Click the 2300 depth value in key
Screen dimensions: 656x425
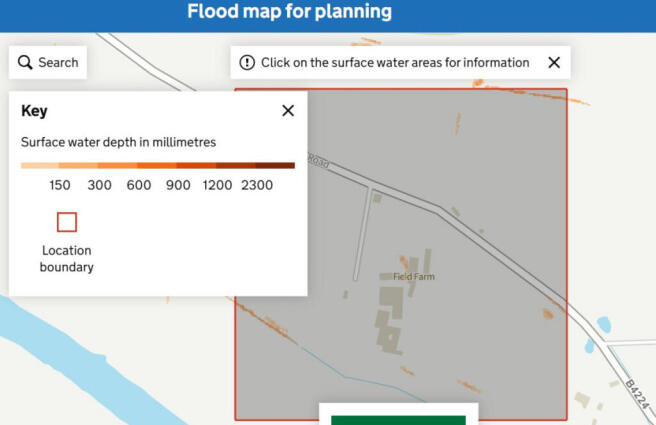coord(257,185)
